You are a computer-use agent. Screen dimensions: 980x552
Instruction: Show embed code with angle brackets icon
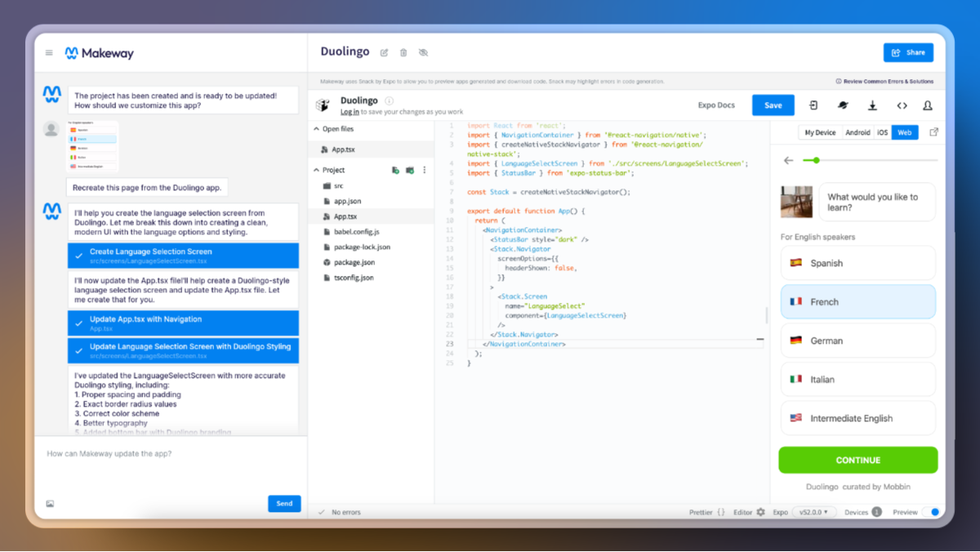[902, 105]
